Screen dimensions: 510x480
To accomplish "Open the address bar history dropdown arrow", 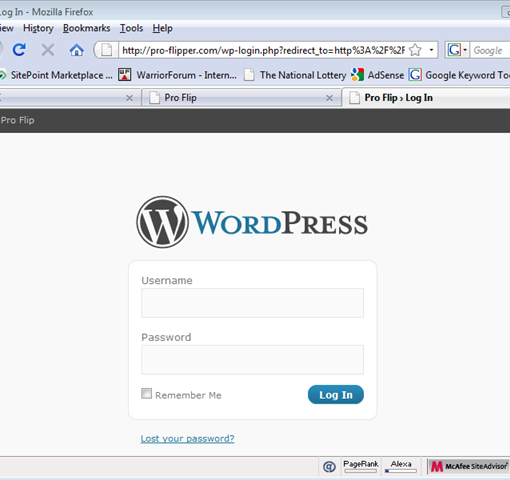I will 431,50.
